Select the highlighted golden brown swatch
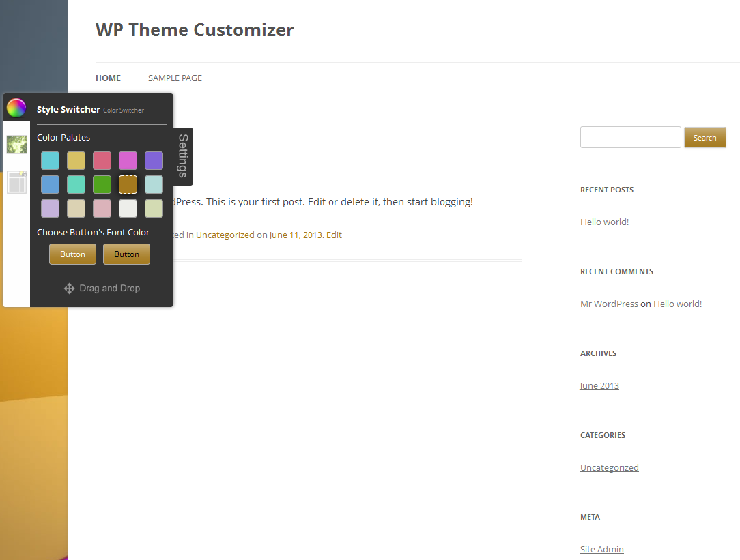Image resolution: width=740 pixels, height=560 pixels. (128, 184)
